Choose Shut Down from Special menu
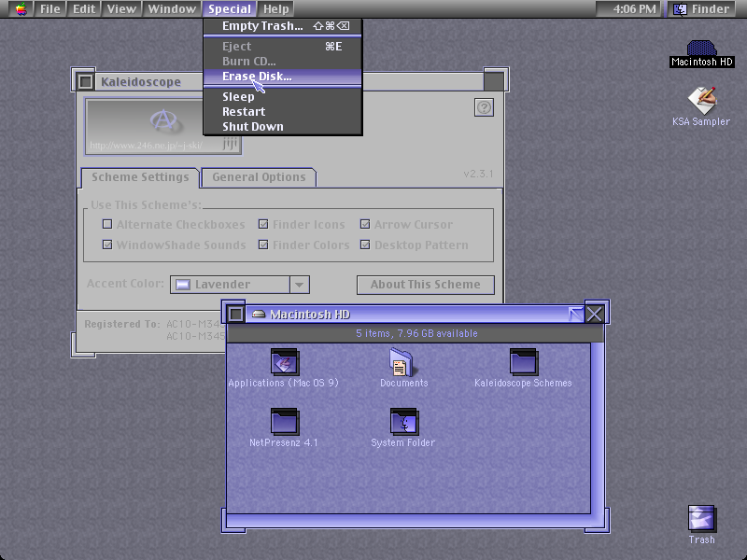The height and width of the screenshot is (560, 747). pos(283,126)
